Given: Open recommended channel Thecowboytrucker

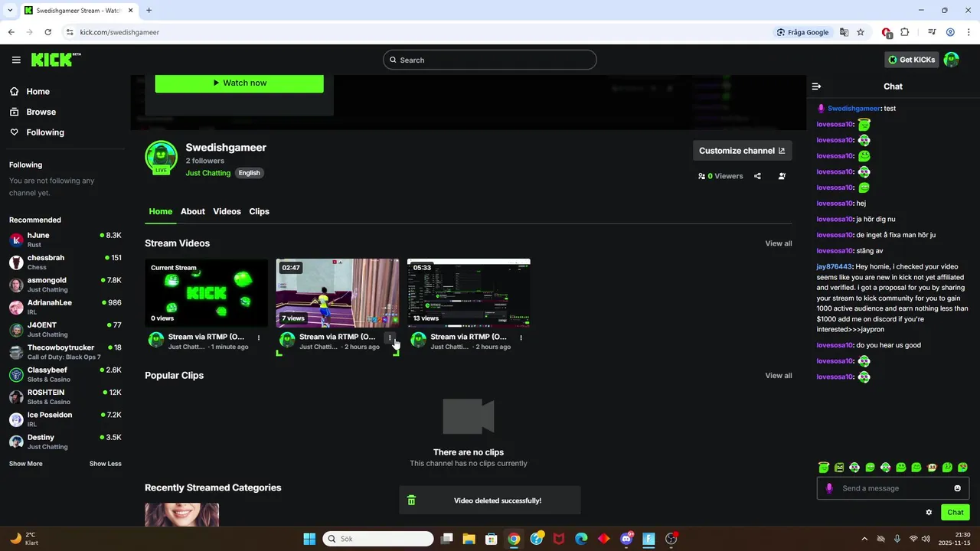Looking at the screenshot, I should point(65,352).
